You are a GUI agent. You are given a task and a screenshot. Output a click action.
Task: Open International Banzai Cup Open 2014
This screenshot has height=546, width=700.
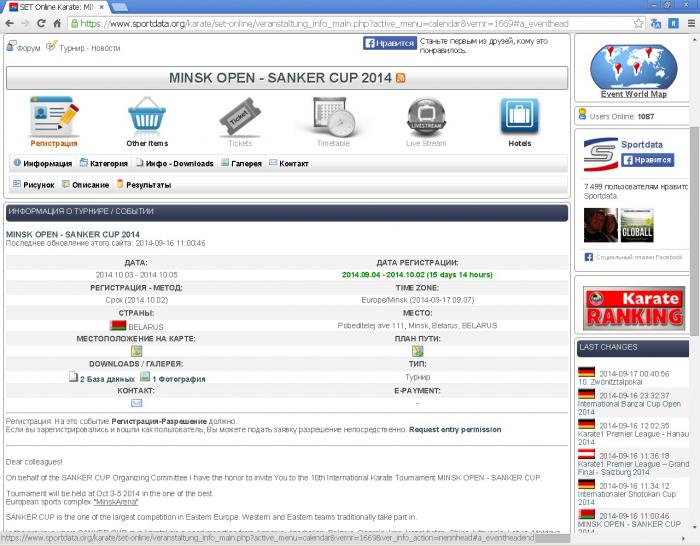[629, 408]
